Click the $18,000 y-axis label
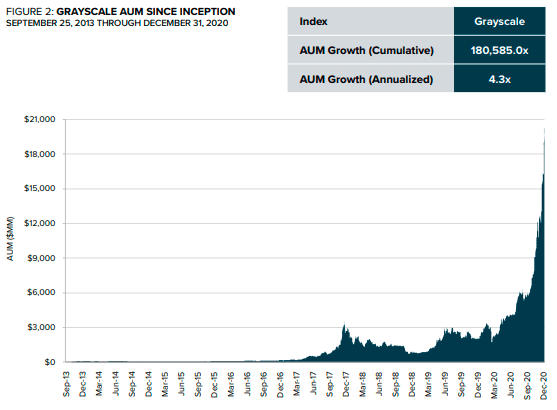557x410 pixels. (40, 154)
